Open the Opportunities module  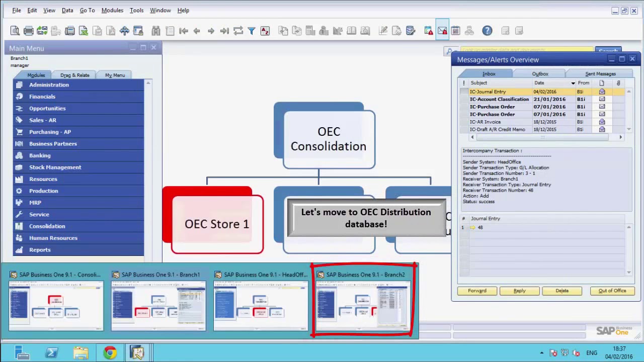[x=78, y=109]
